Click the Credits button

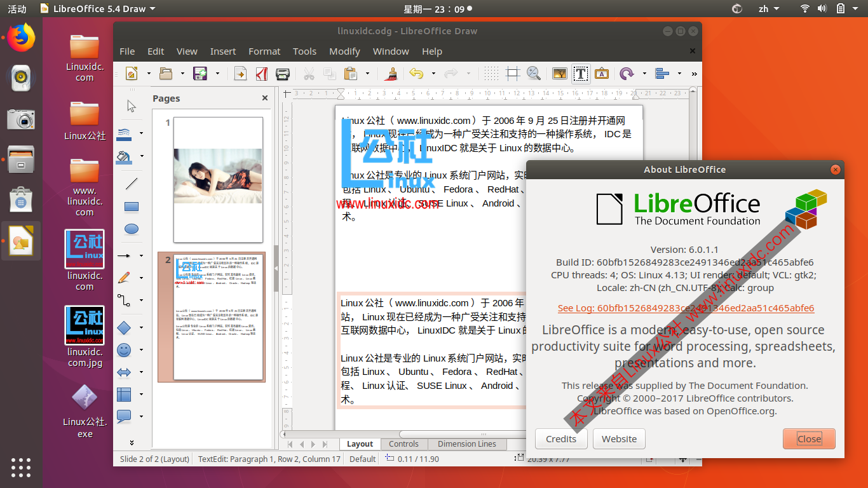561,438
